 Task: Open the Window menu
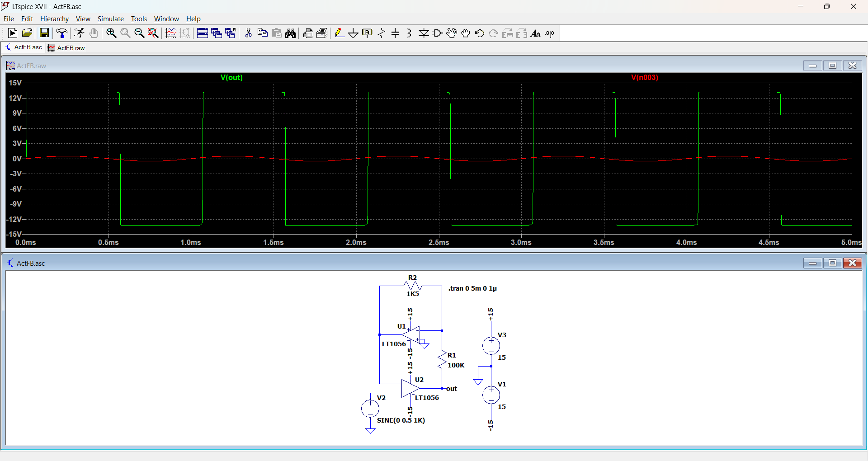click(166, 19)
